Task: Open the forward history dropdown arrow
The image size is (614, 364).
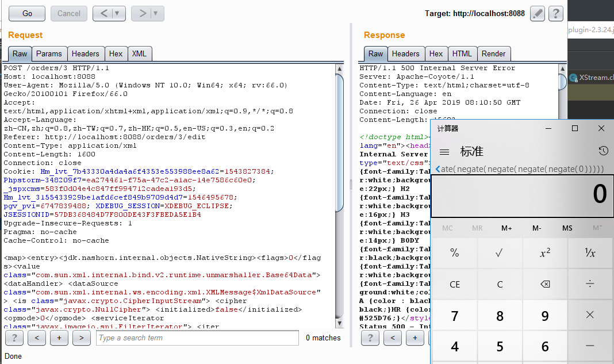Action: 156,14
